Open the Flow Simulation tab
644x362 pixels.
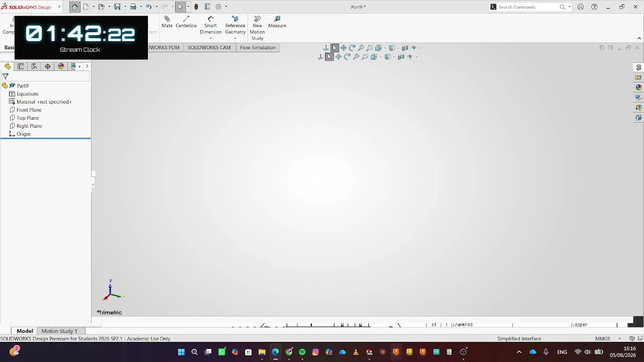coord(258,47)
